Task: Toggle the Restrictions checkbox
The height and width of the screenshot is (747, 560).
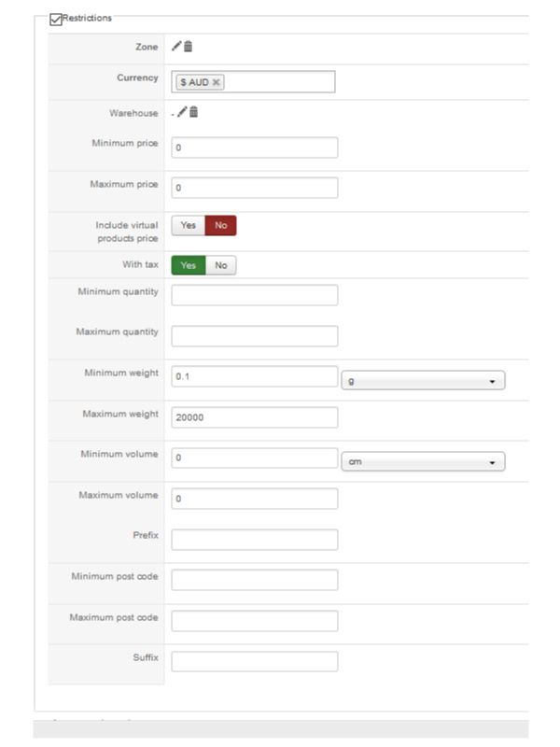Action: click(x=56, y=18)
